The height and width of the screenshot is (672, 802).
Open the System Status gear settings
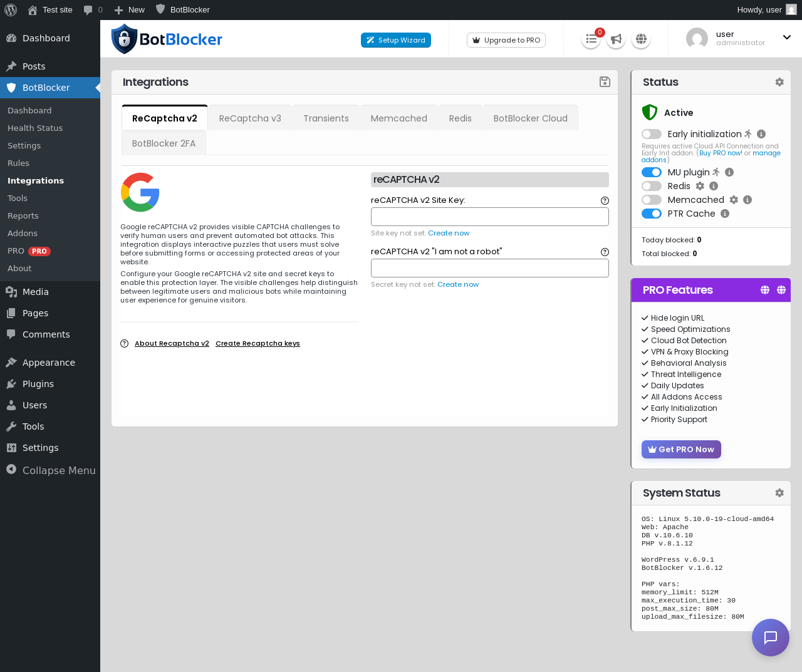click(x=779, y=493)
